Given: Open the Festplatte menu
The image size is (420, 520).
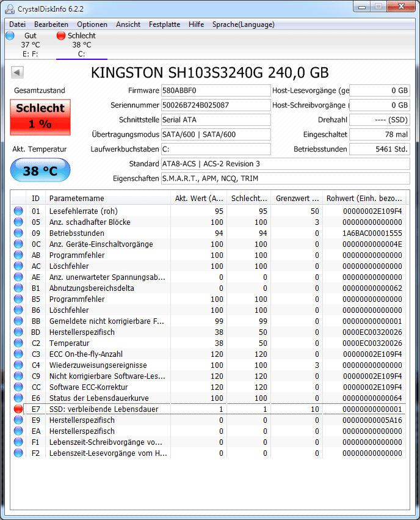Looking at the screenshot, I should point(164,24).
